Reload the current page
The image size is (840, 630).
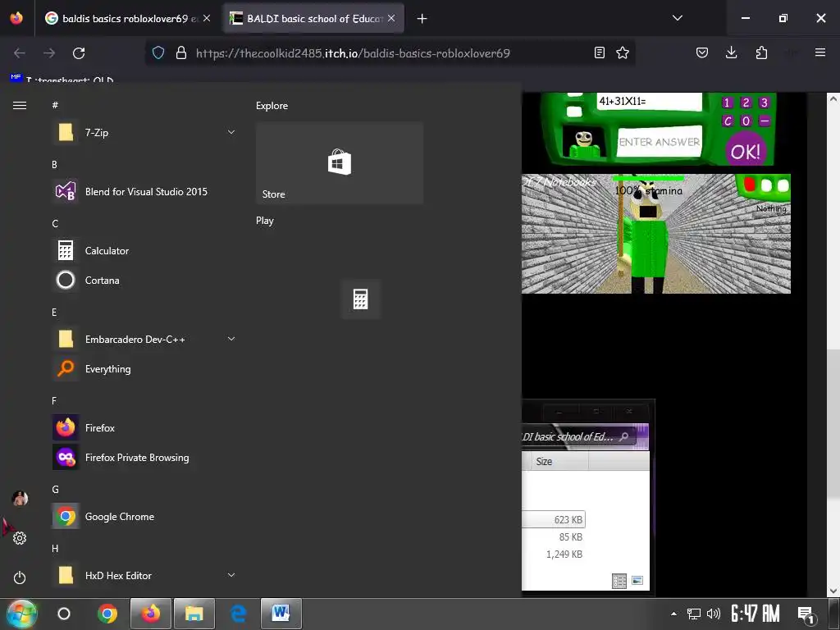[x=79, y=53]
